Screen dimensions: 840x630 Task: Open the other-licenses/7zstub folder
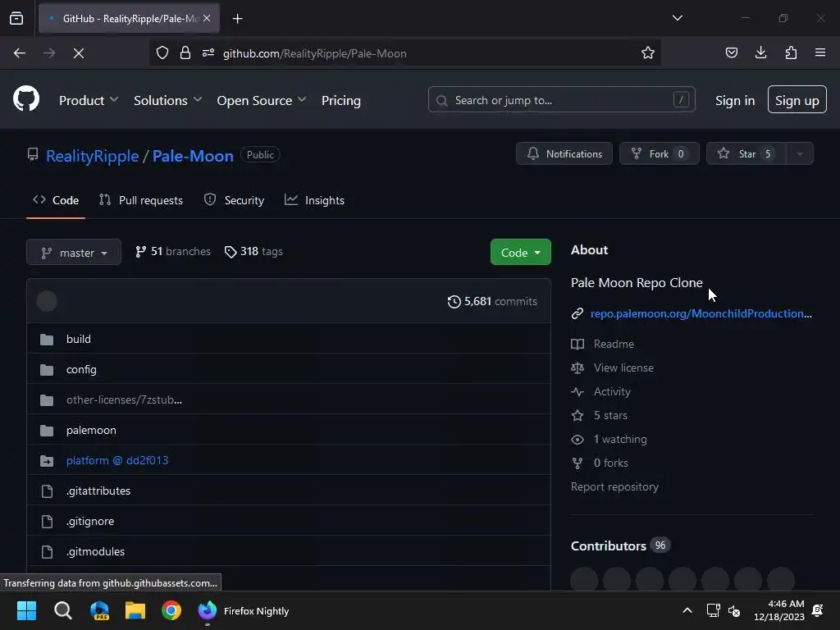tap(125, 399)
